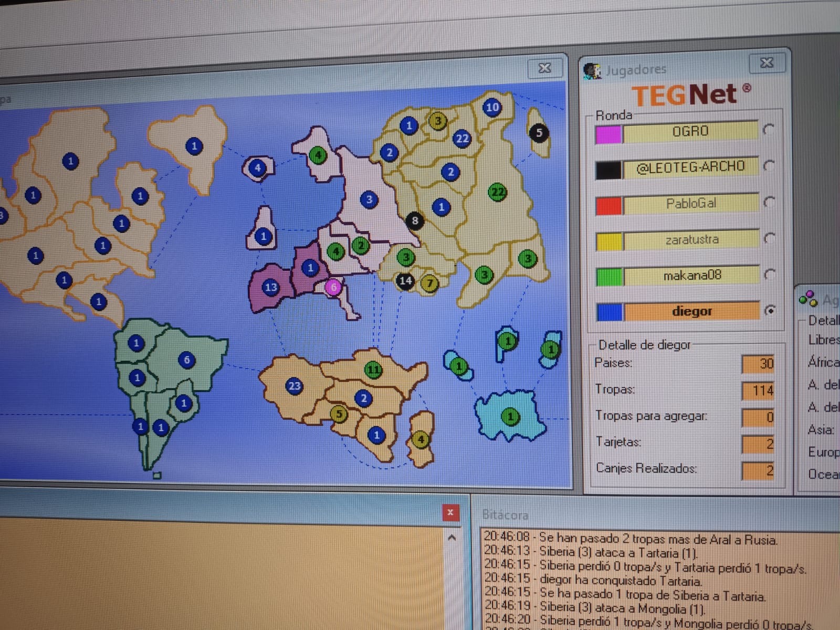Select the blue army token showing 13
Screen dimensions: 840x630
(x=270, y=287)
